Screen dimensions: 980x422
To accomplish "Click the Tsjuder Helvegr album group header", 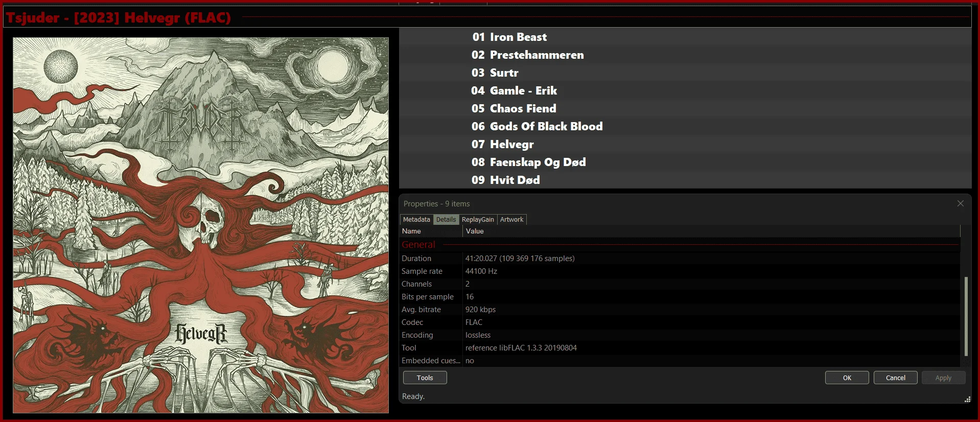I will pos(487,17).
